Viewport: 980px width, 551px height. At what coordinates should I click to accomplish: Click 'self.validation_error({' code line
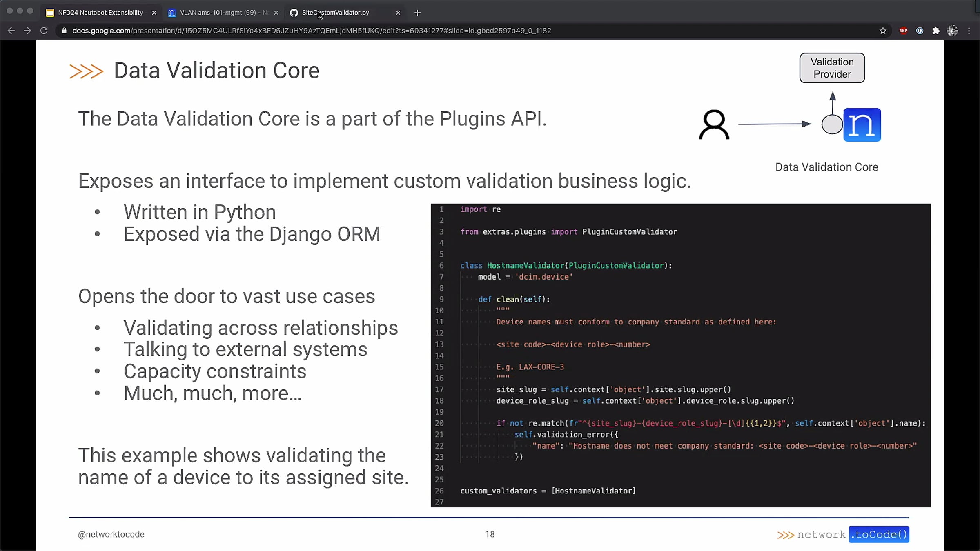point(566,435)
